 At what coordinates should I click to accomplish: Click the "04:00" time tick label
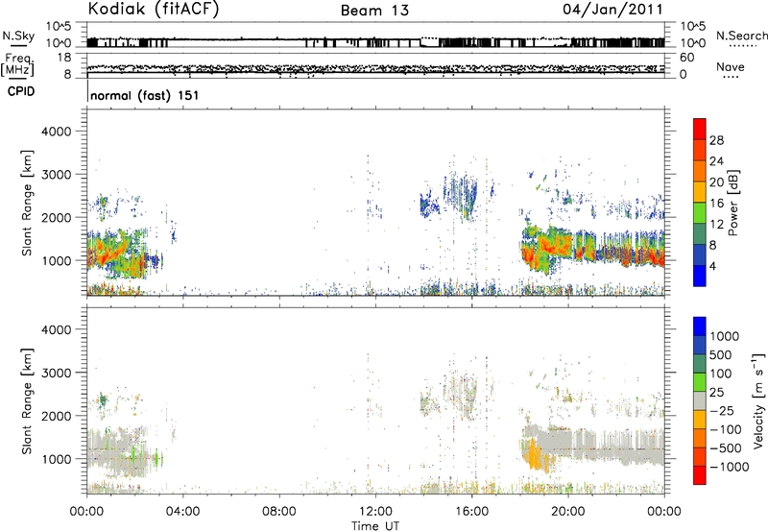[182, 512]
